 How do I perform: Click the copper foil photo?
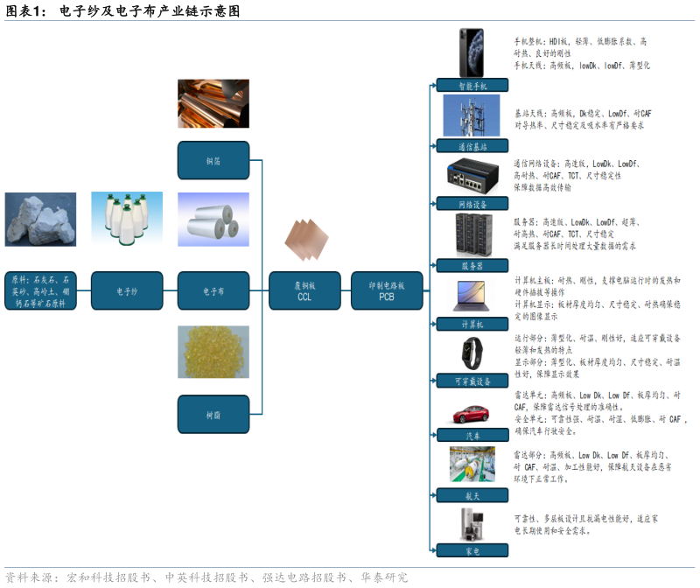[213, 104]
